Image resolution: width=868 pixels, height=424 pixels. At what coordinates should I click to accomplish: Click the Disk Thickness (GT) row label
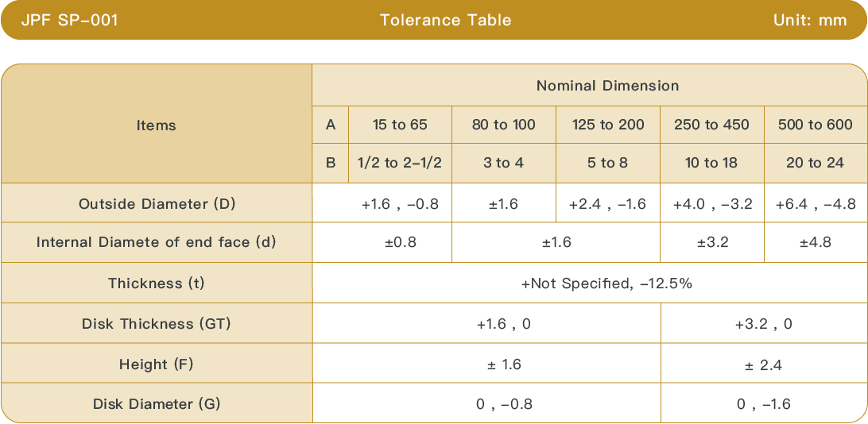point(157,323)
